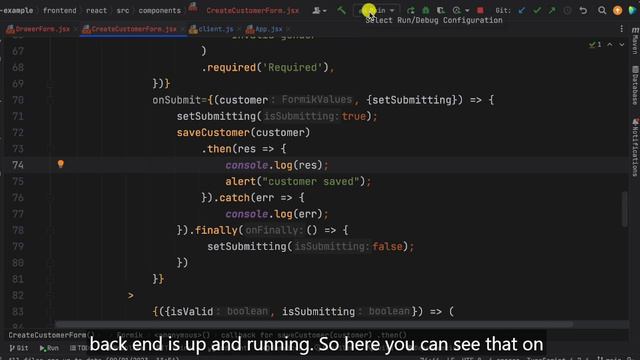Click the vertical editor scrollbar thumb
This screenshot has height=360, width=640.
pos(624,209)
